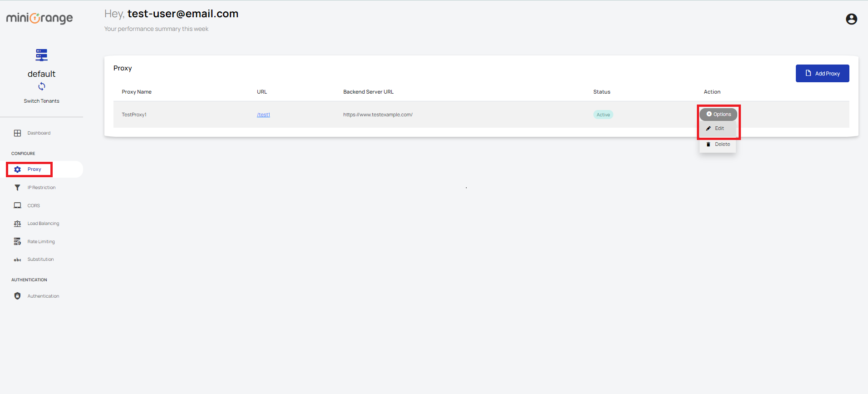Open the /test1 URL link

263,115
